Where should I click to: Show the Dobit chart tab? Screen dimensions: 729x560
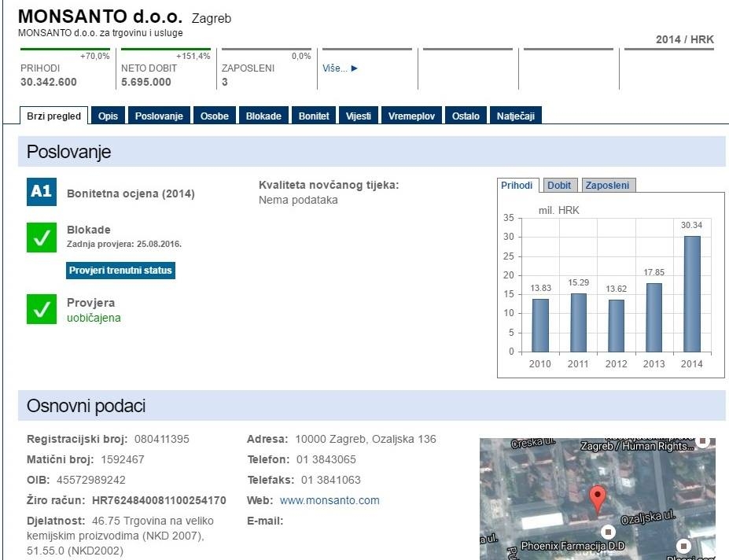click(x=559, y=185)
